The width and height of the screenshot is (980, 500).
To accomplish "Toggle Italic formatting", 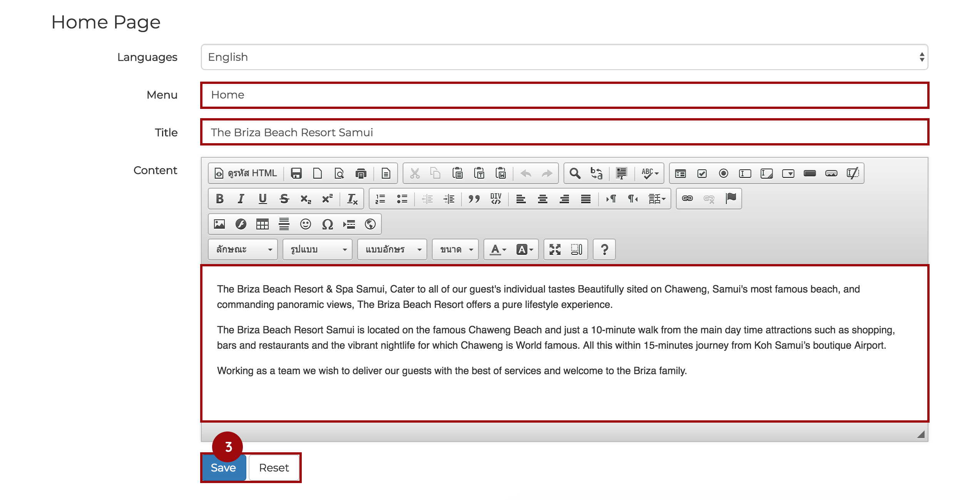I will point(241,199).
